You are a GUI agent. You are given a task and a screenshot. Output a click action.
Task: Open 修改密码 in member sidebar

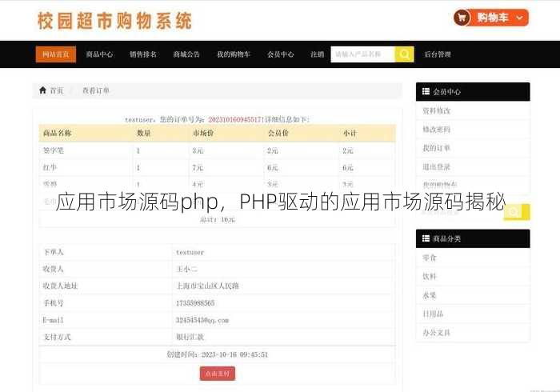point(437,130)
